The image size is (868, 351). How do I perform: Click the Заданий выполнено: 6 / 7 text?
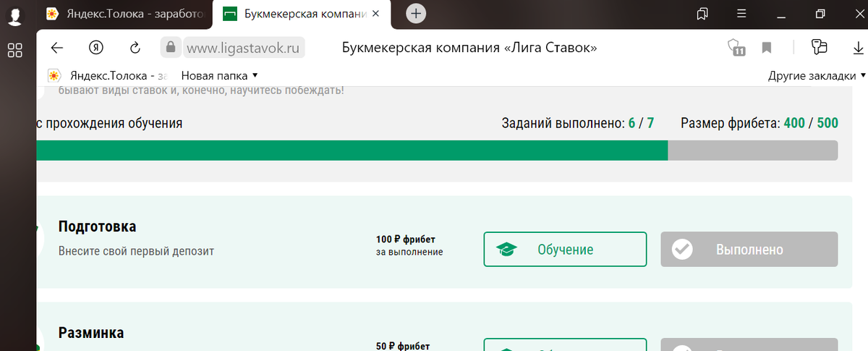coord(578,123)
